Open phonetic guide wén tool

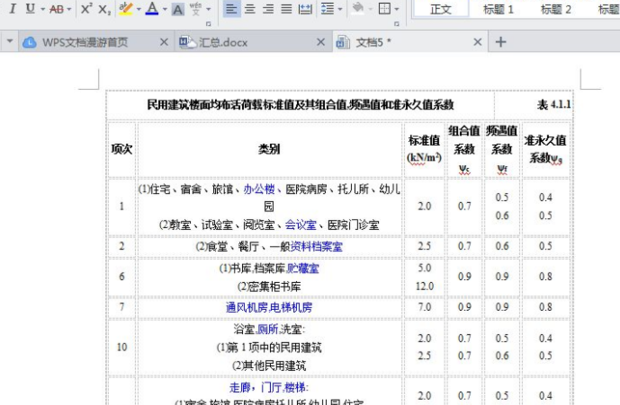click(196, 9)
